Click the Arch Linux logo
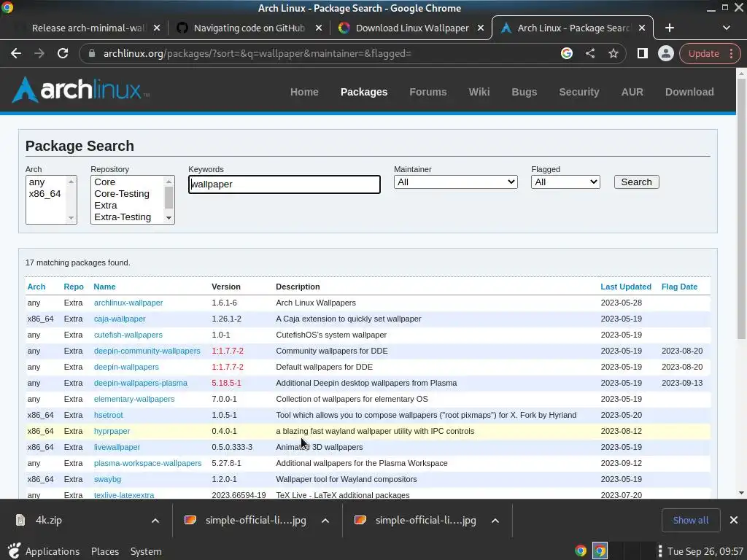The width and height of the screenshot is (747, 560). [80, 90]
